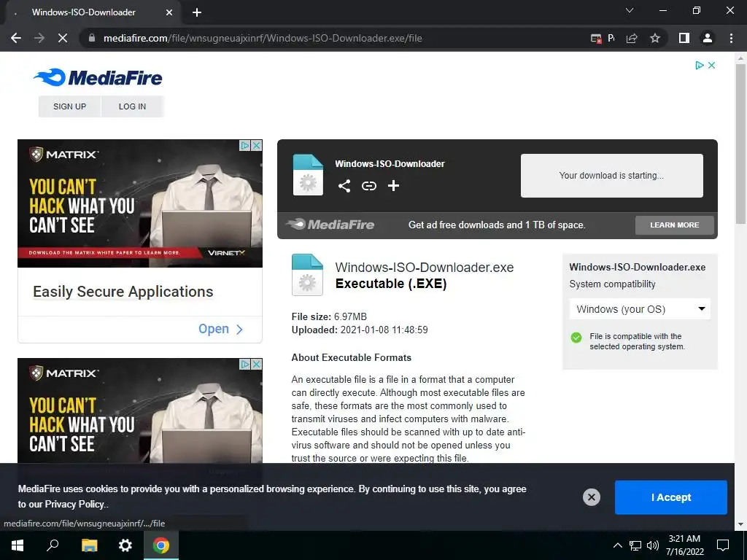747x560 pixels.
Task: Click the 'Uploaded: 2021-01-08 11:48:59' text
Action: pos(360,330)
